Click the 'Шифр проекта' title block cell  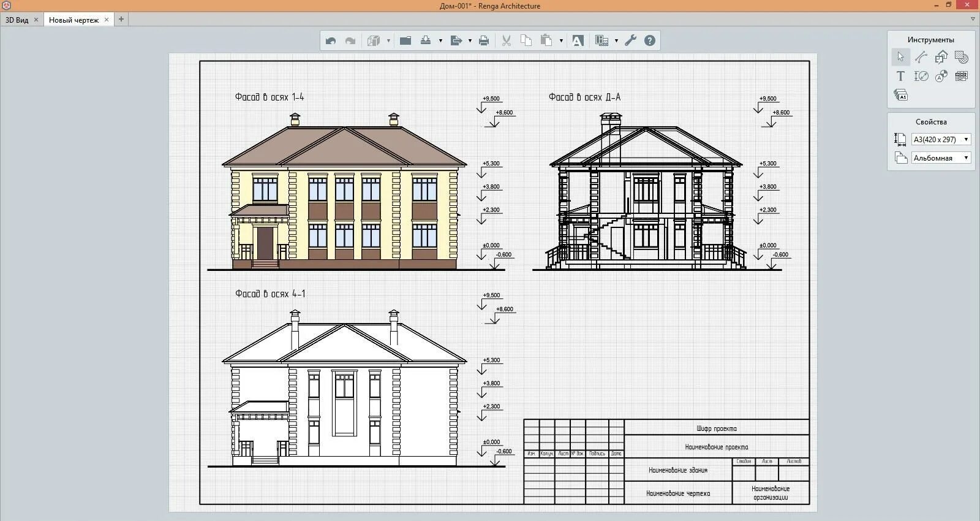pyautogui.click(x=717, y=428)
